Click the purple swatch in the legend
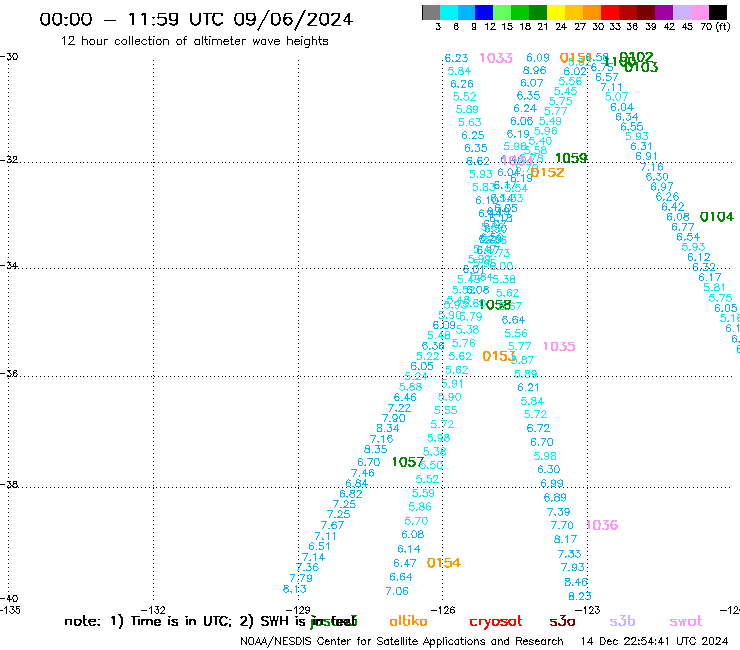The height and width of the screenshot is (650, 740). (x=664, y=12)
